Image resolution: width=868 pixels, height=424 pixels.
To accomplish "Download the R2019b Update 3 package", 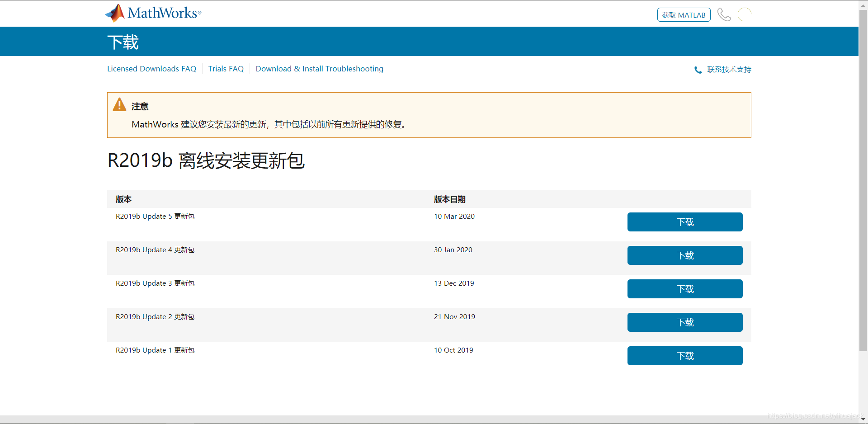I will coord(684,289).
